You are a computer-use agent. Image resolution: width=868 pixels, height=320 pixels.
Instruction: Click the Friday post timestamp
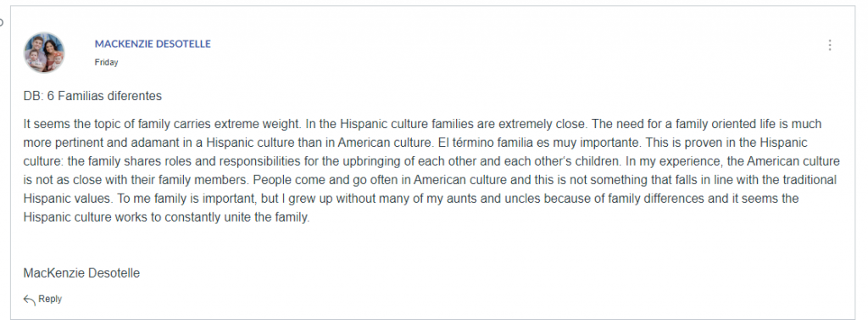(x=106, y=63)
